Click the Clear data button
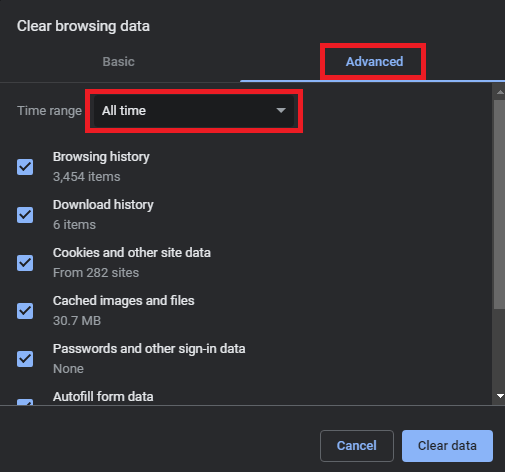 (447, 446)
